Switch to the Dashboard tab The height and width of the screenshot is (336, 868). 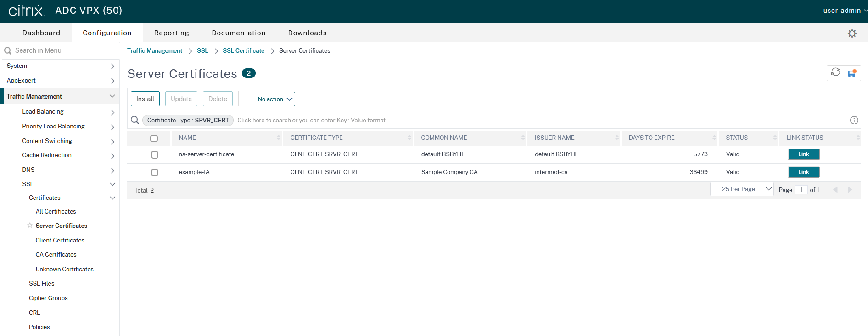pyautogui.click(x=41, y=33)
